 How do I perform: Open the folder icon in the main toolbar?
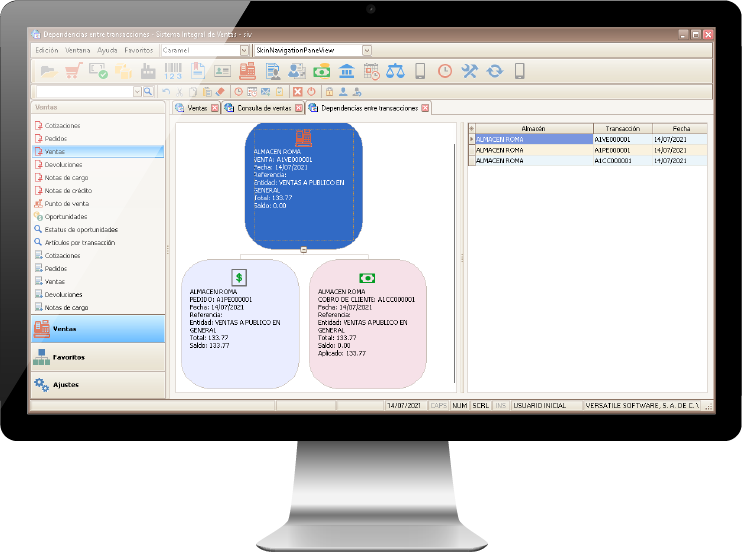49,71
